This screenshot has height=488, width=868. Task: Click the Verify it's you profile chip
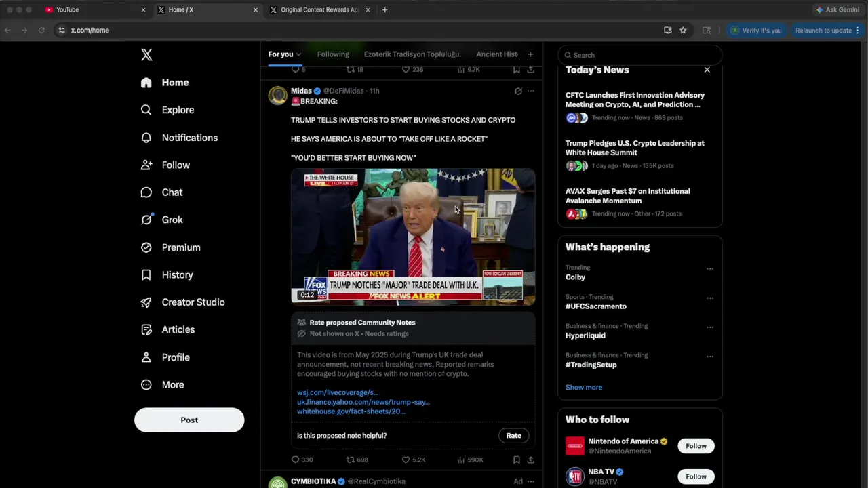click(756, 30)
